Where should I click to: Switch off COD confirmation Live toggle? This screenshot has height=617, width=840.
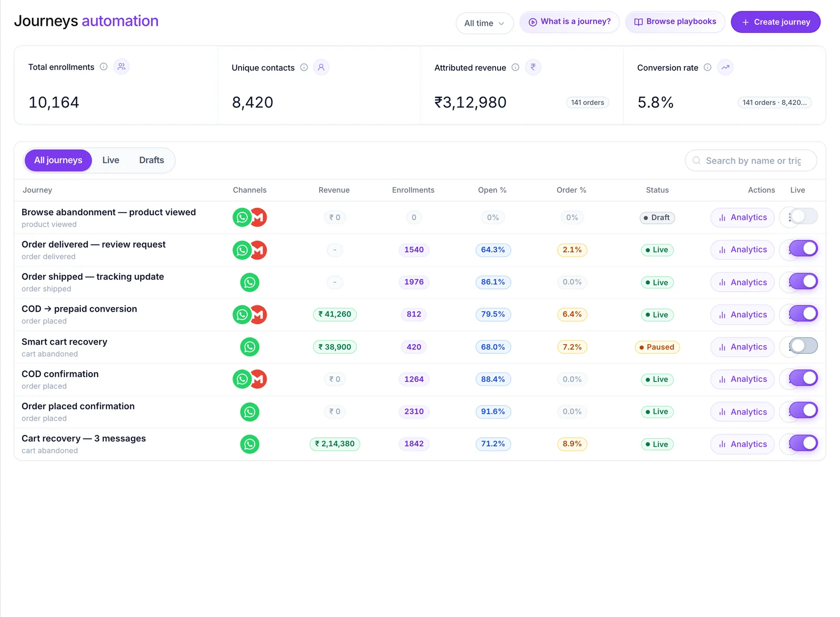(804, 378)
